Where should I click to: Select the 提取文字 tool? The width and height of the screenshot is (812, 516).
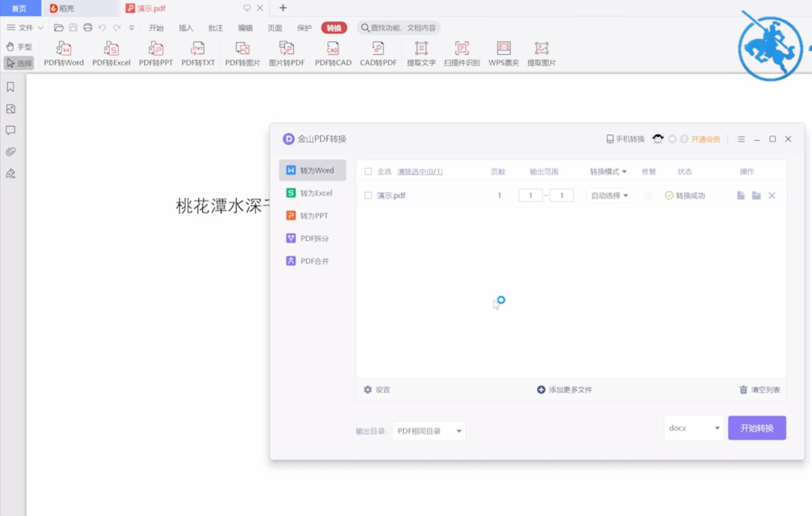[x=421, y=54]
